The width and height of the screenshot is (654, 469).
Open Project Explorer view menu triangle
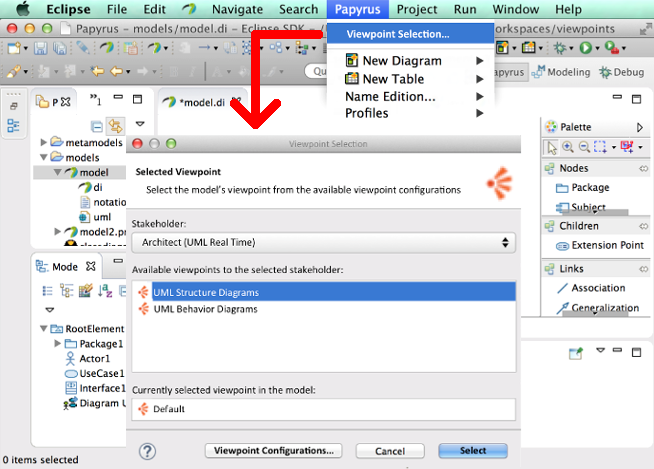(140, 124)
